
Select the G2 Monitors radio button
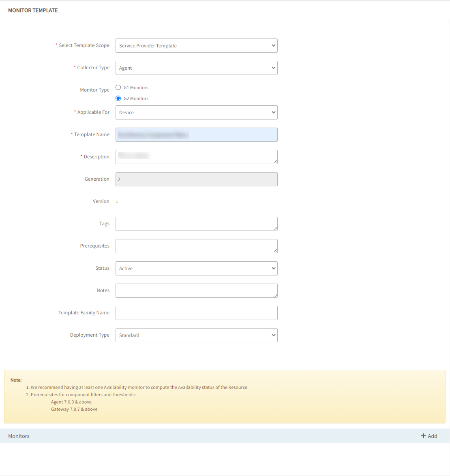[118, 98]
